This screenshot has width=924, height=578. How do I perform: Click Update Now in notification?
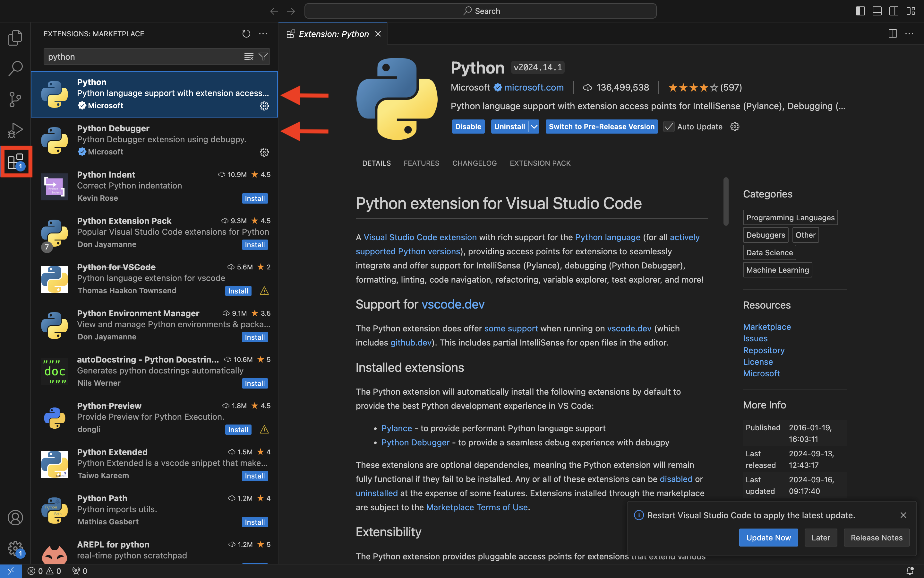coord(769,538)
